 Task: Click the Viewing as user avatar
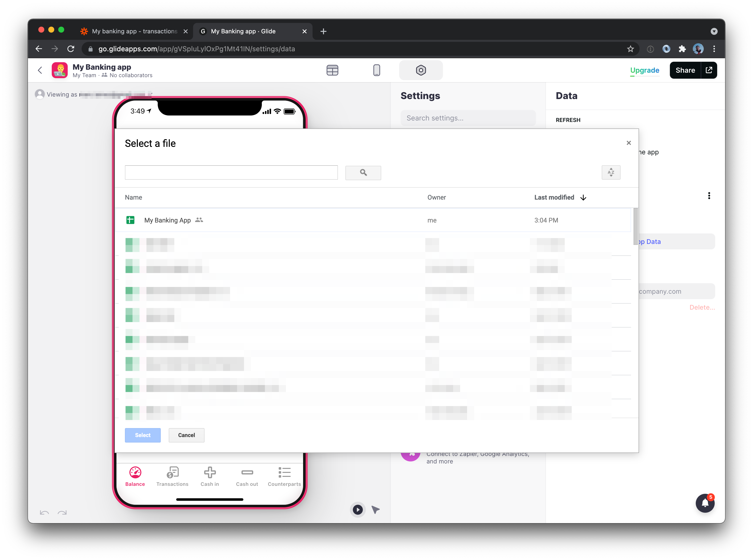(x=40, y=94)
